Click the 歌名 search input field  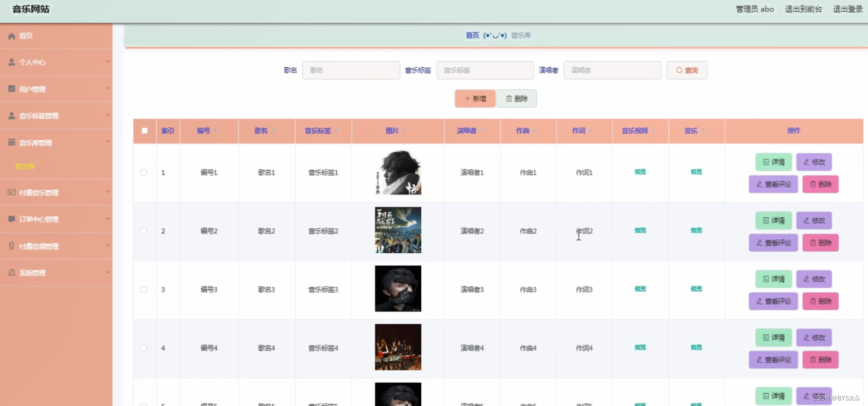coord(351,71)
